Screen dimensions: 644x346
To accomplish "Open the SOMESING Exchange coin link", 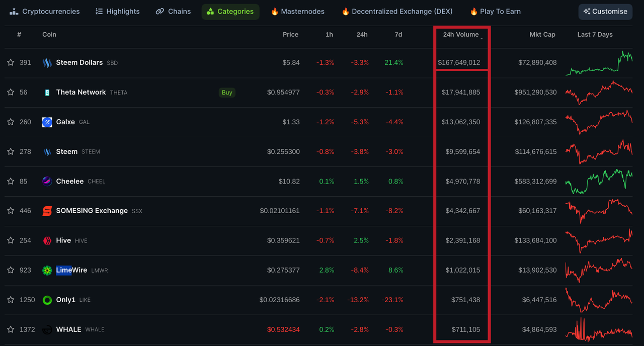I will pyautogui.click(x=92, y=211).
